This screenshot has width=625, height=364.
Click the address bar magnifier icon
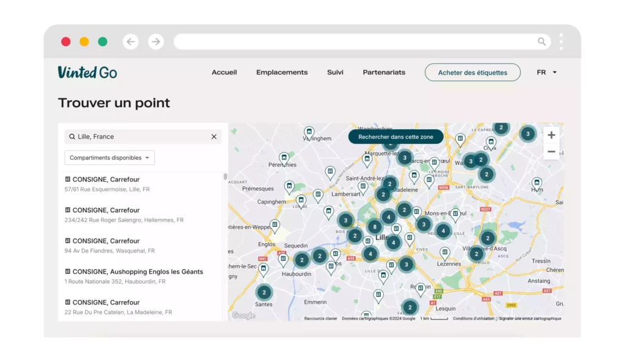click(542, 41)
